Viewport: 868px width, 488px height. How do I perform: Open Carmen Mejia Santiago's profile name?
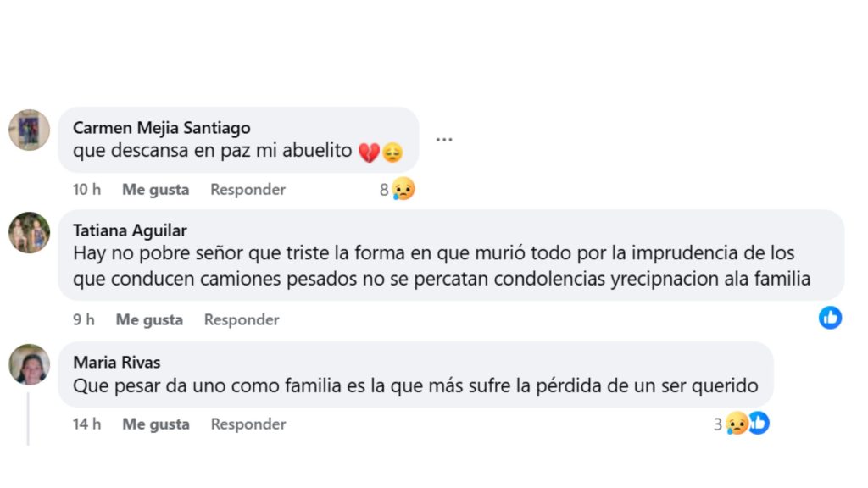pos(162,127)
